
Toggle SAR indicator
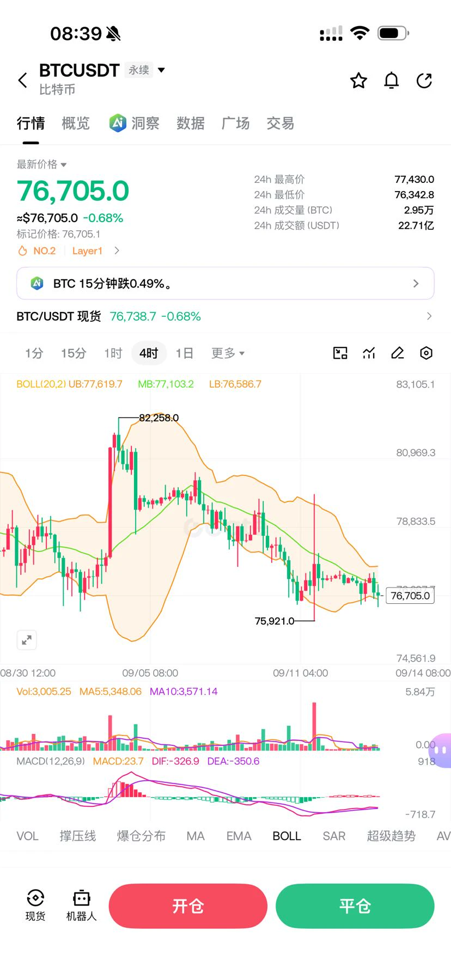point(334,836)
